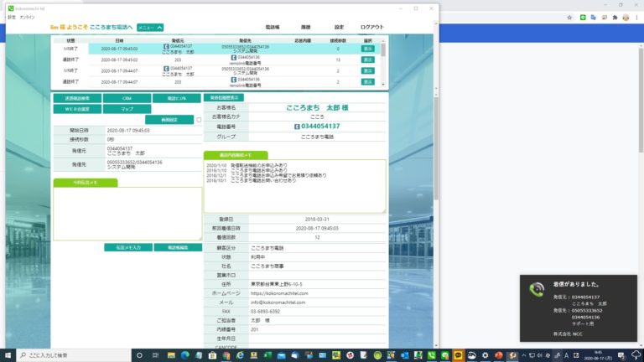This screenshot has width=644, height=362.
Task: Open the 電話帳 menu item
Action: 273,27
